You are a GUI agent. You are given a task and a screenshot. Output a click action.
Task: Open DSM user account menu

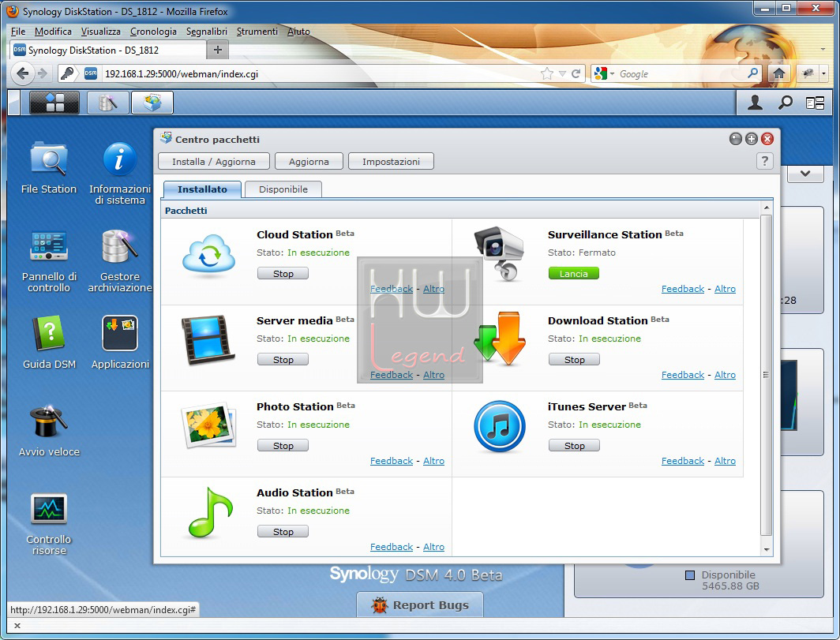[x=755, y=103]
